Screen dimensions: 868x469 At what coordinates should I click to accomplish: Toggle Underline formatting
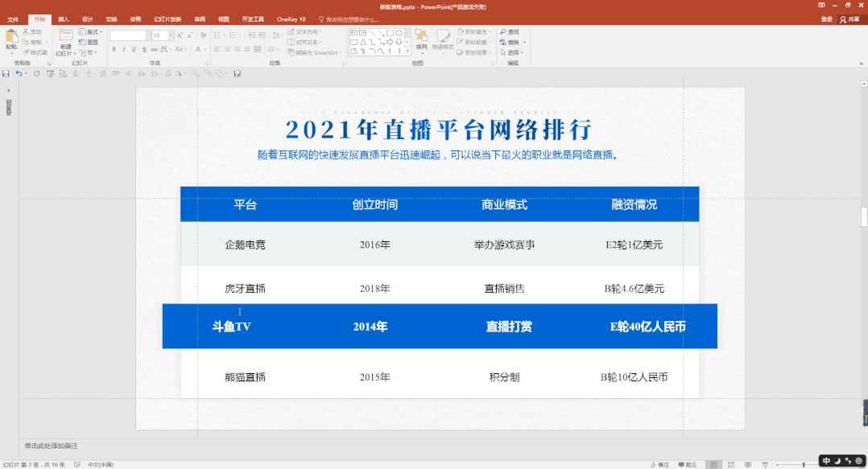[x=134, y=49]
